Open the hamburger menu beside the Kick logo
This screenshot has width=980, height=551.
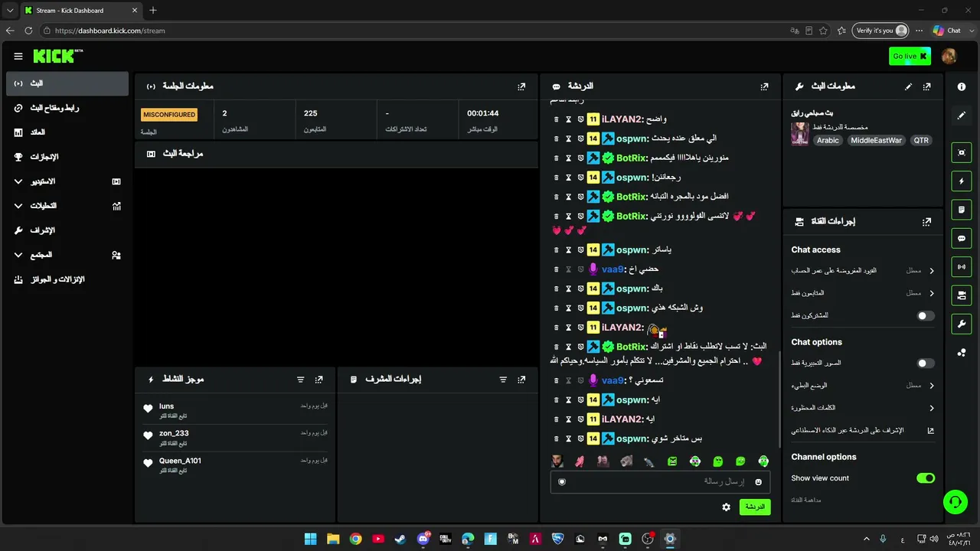(18, 56)
